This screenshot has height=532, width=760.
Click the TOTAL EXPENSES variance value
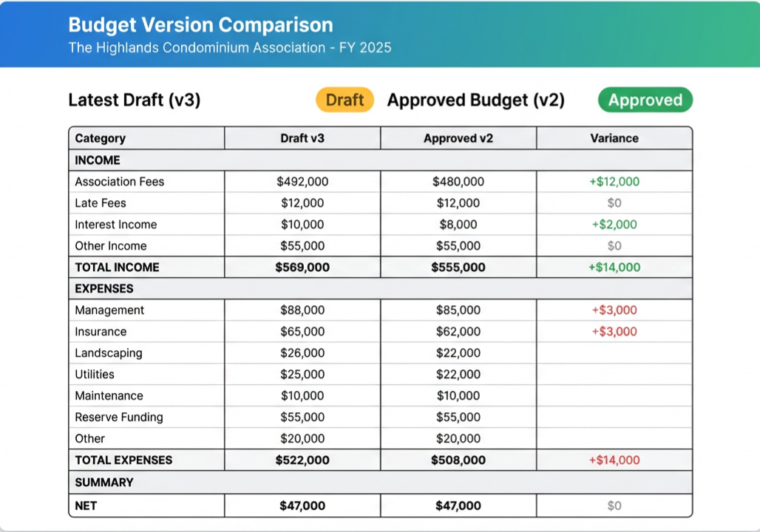pyautogui.click(x=614, y=460)
